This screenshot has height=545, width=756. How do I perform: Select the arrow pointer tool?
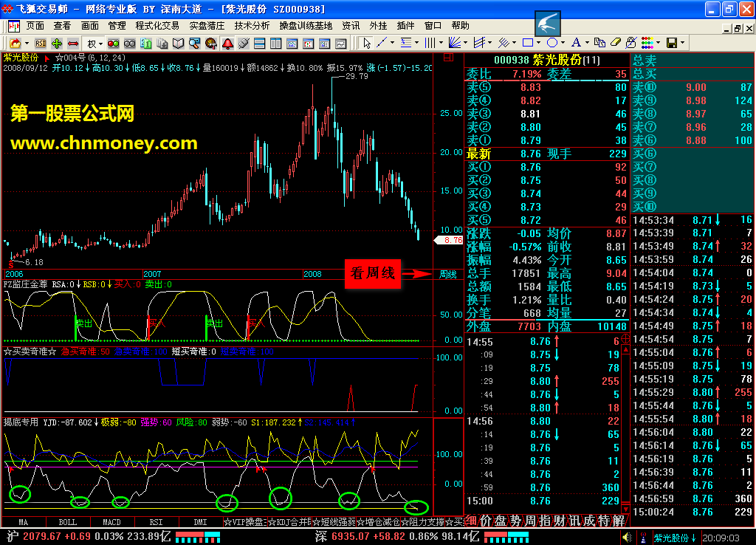click(x=367, y=44)
